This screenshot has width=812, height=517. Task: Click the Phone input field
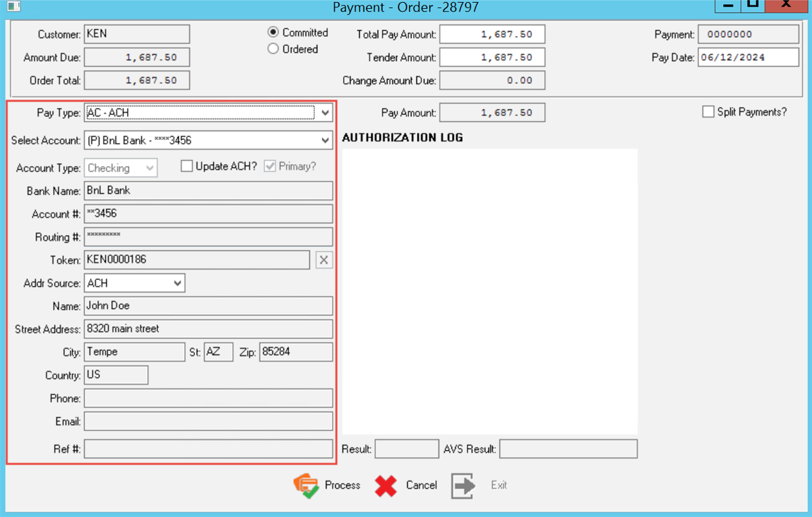tap(209, 397)
